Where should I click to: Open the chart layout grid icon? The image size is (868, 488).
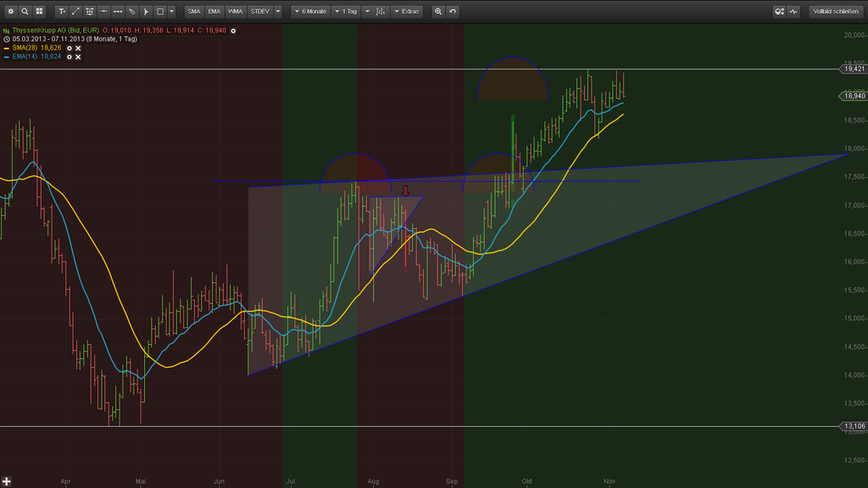(x=39, y=11)
